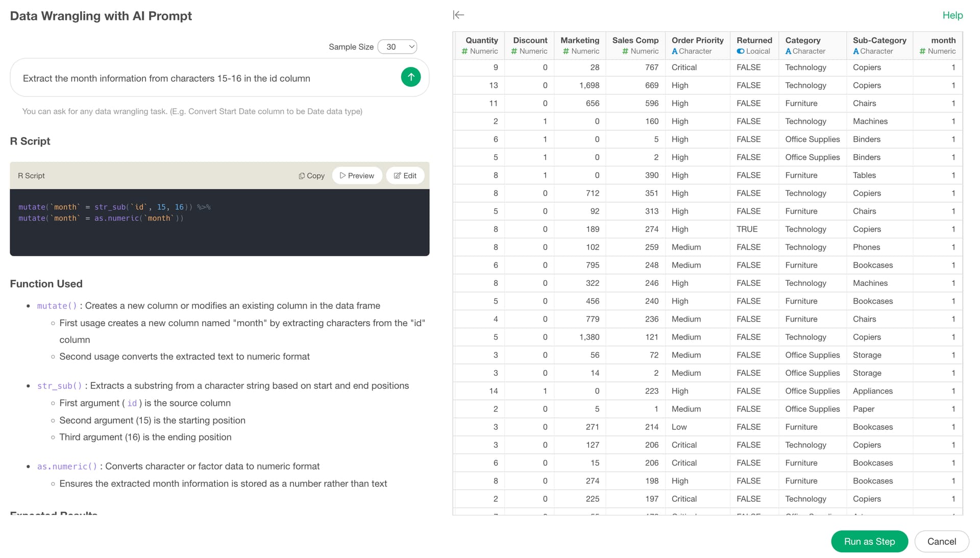The image size is (980, 558).
Task: Click the Character type icon under Category
Action: 788,51
